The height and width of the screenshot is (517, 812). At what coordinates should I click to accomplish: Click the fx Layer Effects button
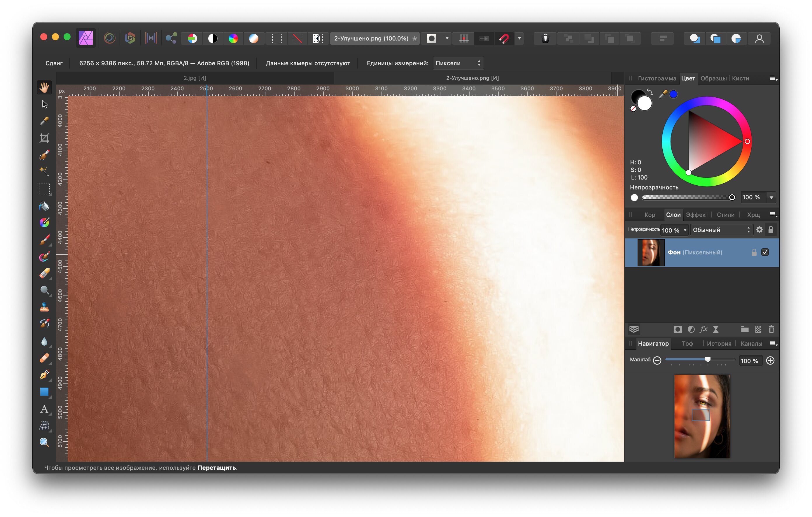[703, 329]
